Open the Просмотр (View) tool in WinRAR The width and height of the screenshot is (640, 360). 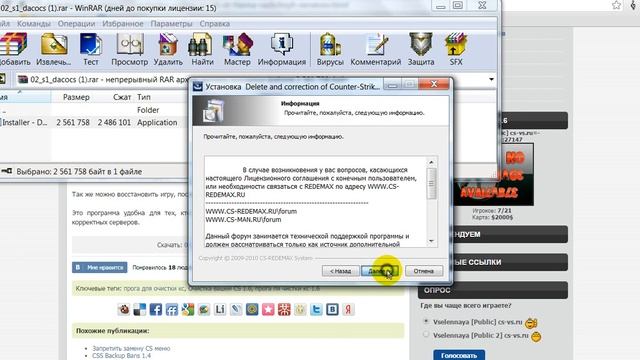pyautogui.click(x=129, y=50)
